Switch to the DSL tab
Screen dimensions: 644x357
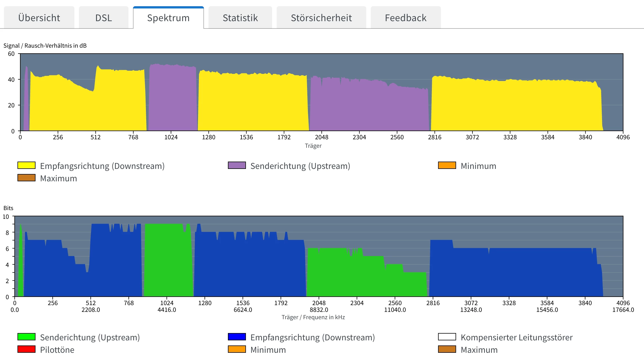tap(103, 18)
